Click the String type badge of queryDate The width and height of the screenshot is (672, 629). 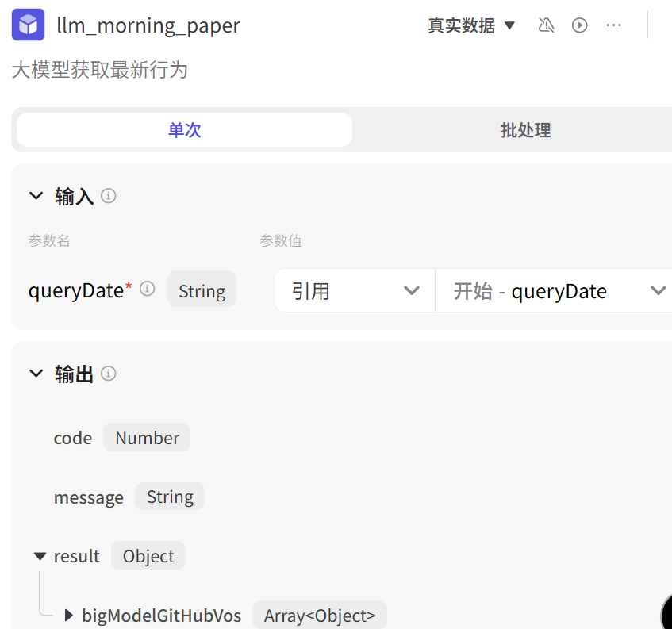tap(202, 290)
